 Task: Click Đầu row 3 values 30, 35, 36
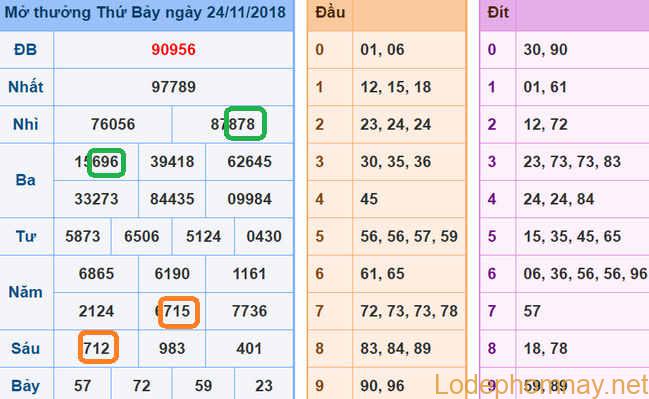pyautogui.click(x=396, y=161)
